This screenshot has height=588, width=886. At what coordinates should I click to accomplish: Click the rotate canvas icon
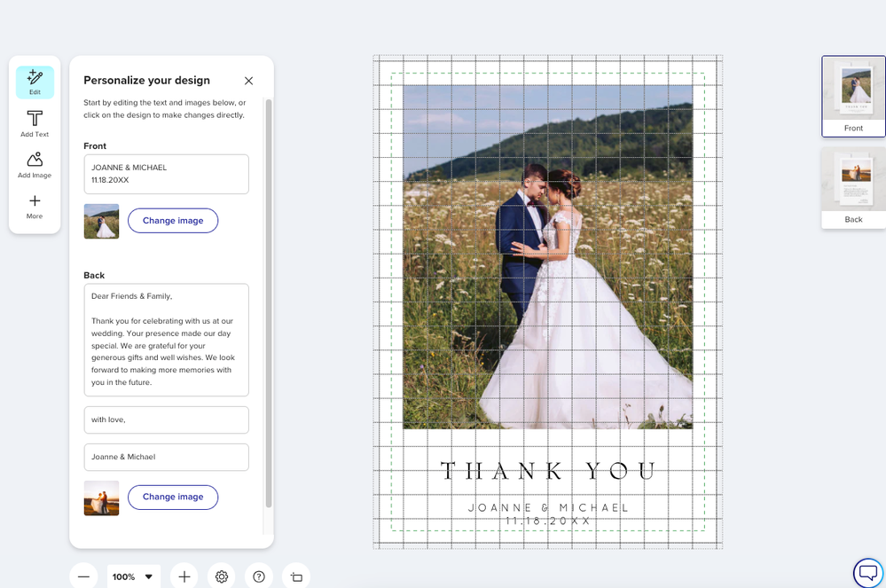296,576
